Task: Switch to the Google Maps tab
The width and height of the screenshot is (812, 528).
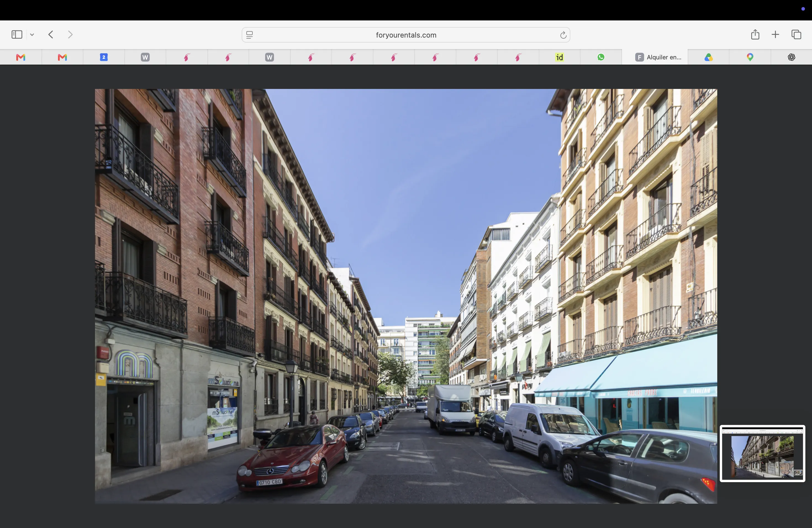Action: point(750,57)
